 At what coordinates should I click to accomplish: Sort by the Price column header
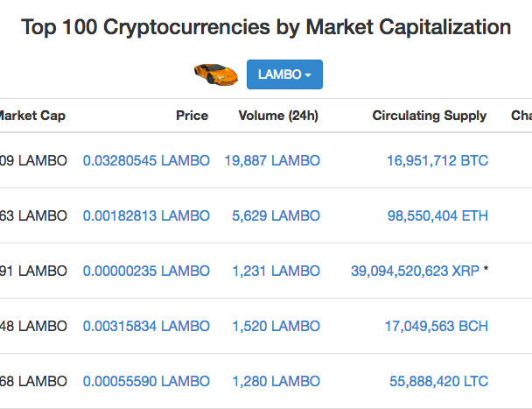pyautogui.click(x=192, y=116)
